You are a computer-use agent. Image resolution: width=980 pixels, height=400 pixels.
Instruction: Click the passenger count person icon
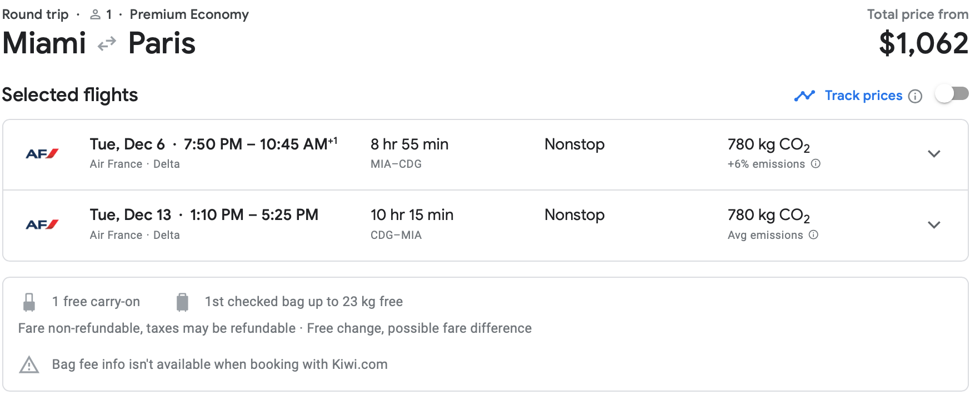[96, 15]
